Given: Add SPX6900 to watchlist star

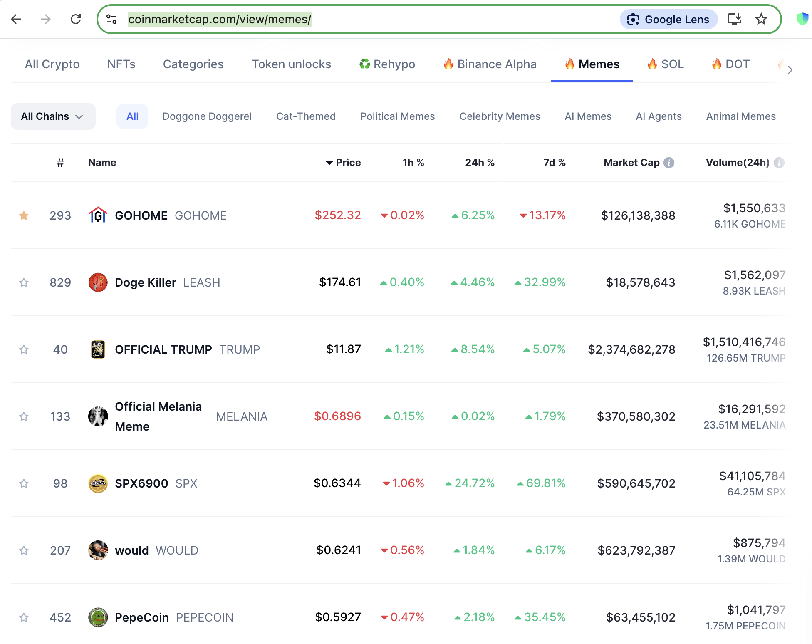Looking at the screenshot, I should [24, 483].
